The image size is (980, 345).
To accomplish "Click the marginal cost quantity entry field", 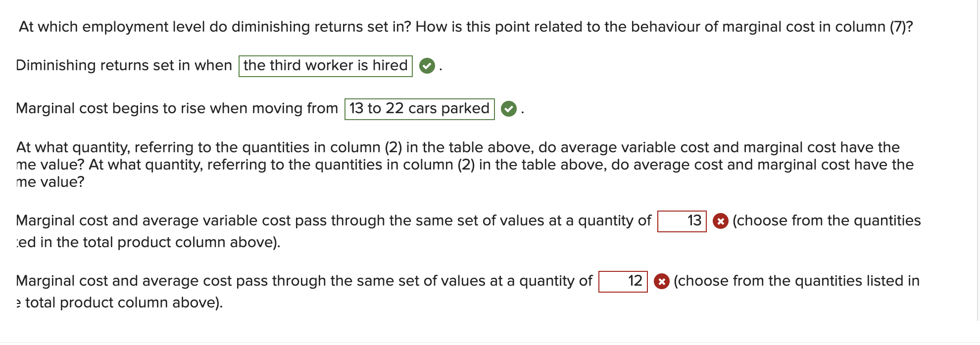I will (681, 221).
